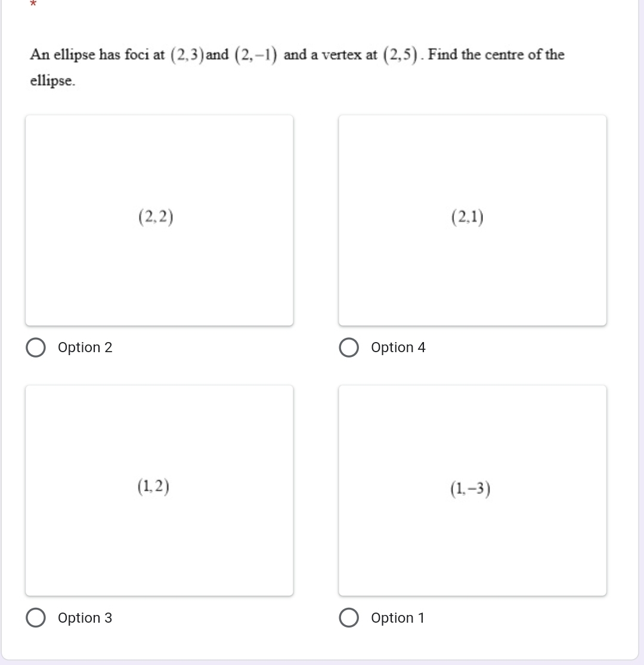Click the word "ellipse." on the second line
This screenshot has height=665, width=644.
(x=53, y=81)
